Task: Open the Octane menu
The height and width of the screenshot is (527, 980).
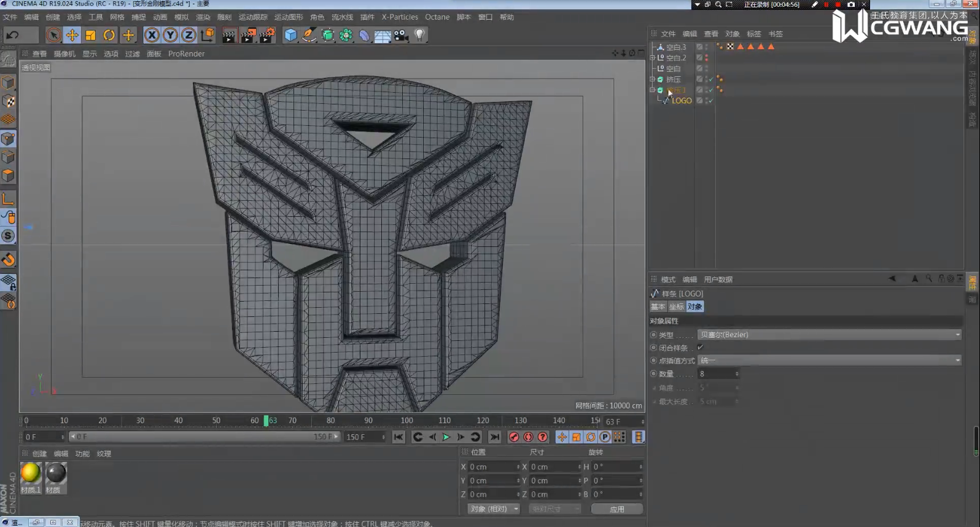Action: click(437, 17)
